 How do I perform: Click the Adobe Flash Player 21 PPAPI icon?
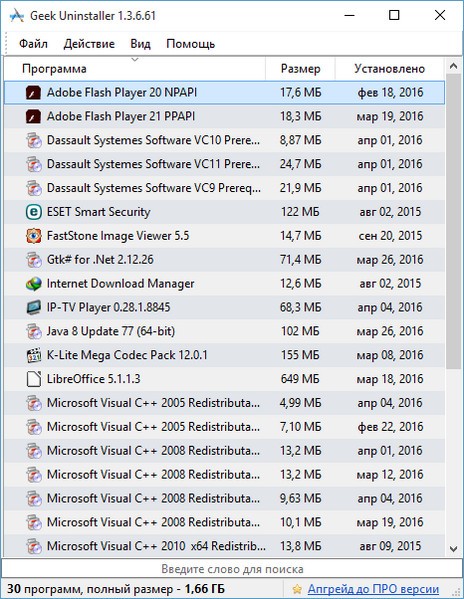33,117
